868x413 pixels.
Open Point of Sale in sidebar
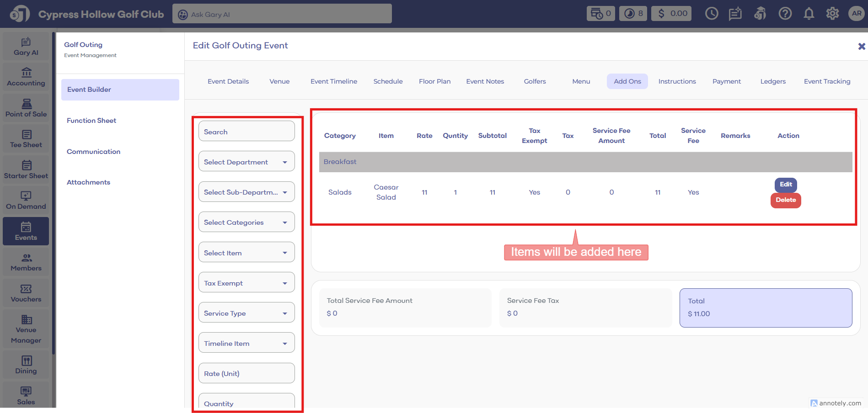click(26, 108)
